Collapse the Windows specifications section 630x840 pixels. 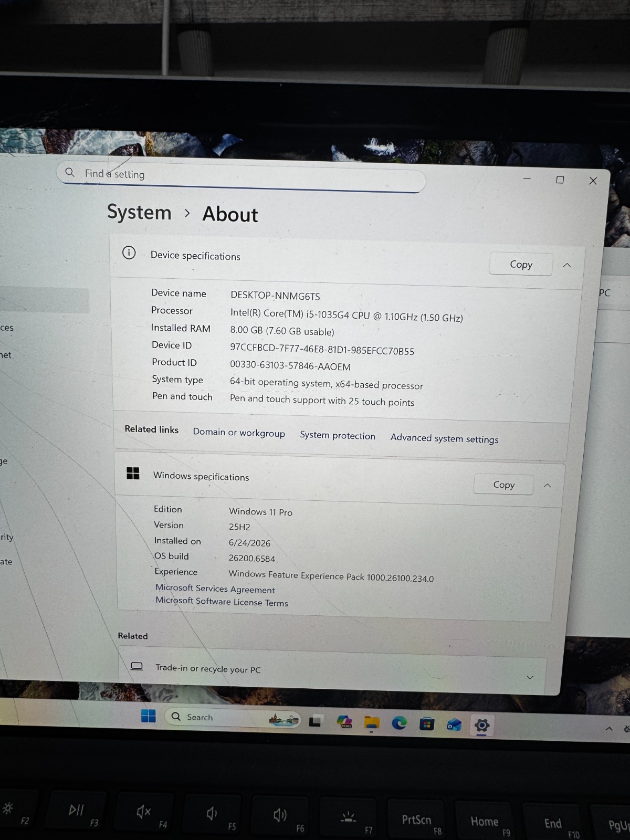point(547,486)
